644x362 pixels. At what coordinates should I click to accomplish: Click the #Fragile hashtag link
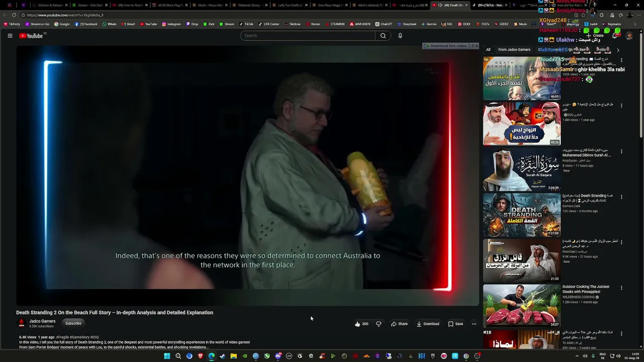coord(62,337)
